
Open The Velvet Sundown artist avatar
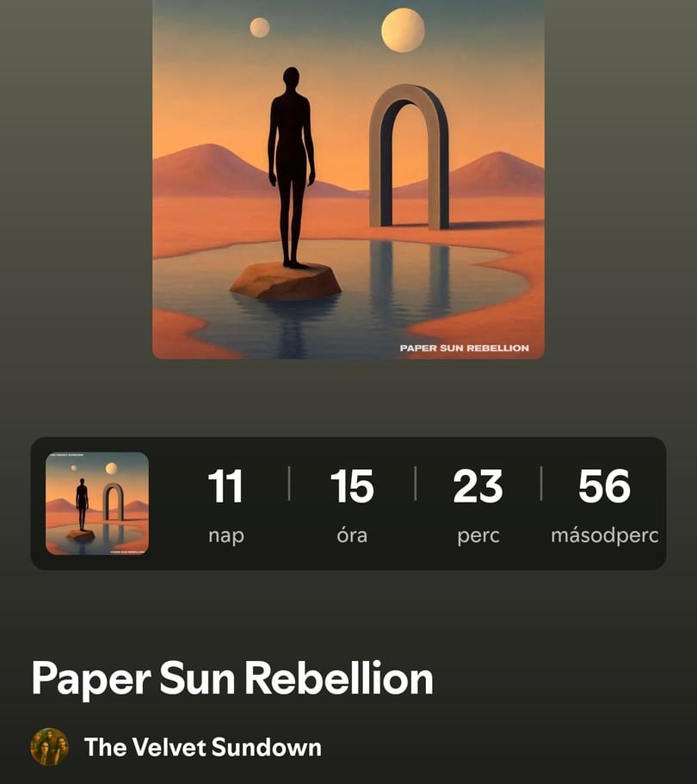[49, 747]
